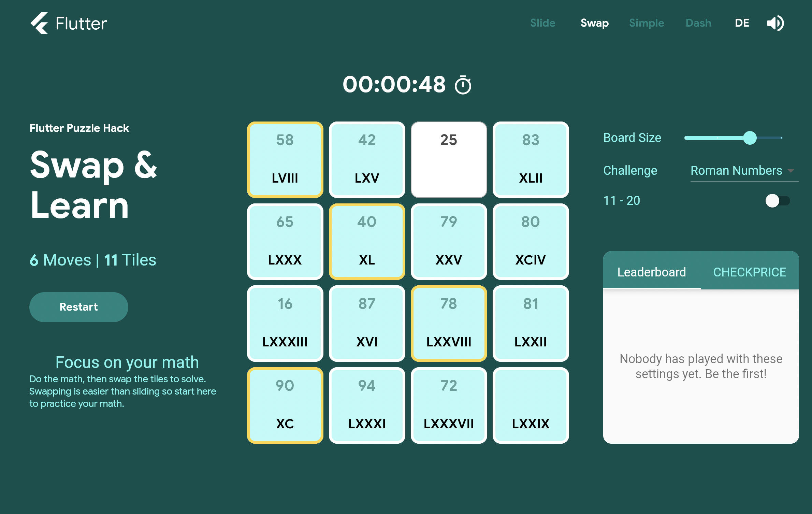Toggle the 11 - 20 range switch
Screen dimensions: 812x514
(777, 201)
